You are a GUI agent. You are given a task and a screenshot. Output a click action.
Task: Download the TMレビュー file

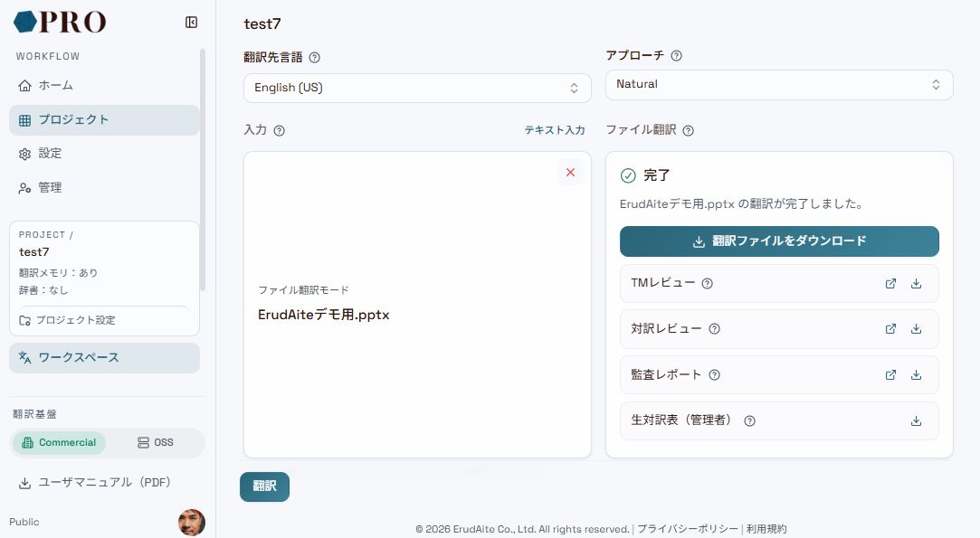tap(917, 284)
